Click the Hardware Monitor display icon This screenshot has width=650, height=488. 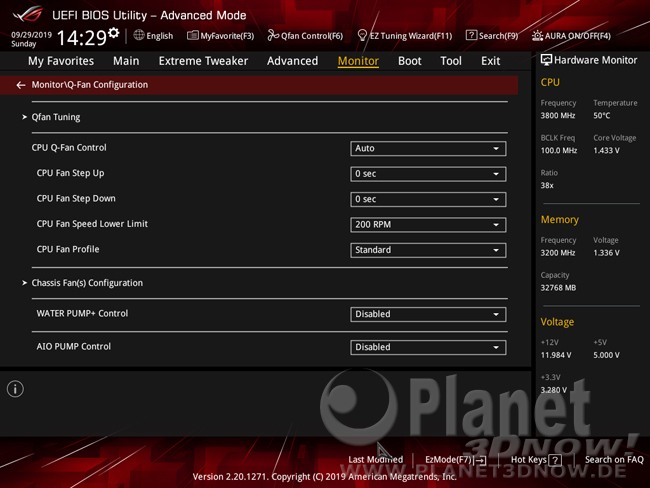(x=546, y=60)
